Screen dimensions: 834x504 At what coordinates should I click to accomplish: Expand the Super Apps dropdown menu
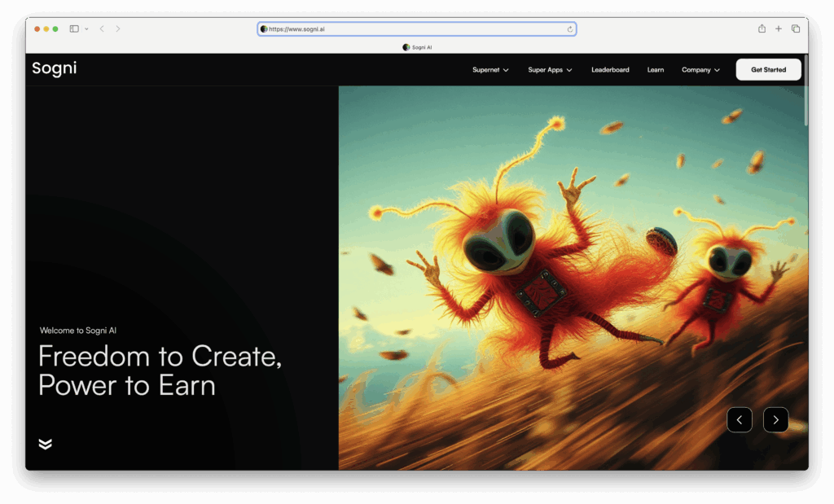pyautogui.click(x=550, y=70)
